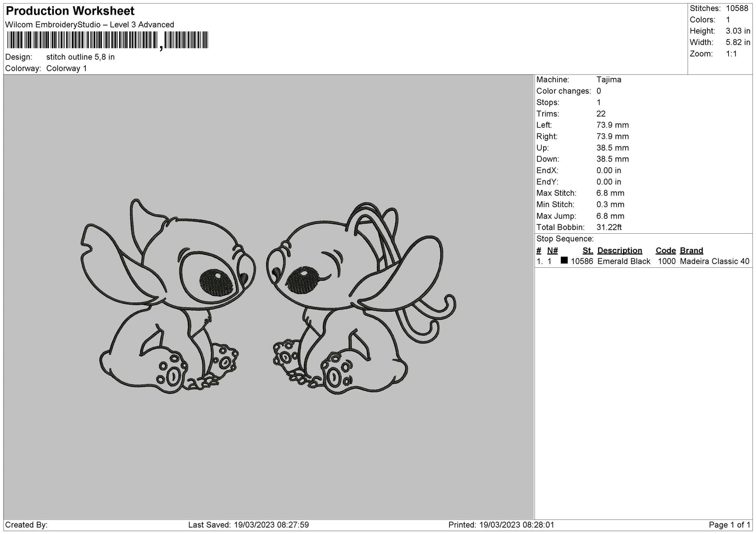Viewport: 756px width, 534px height.
Task: Click the Tajima machine value
Action: tap(608, 79)
